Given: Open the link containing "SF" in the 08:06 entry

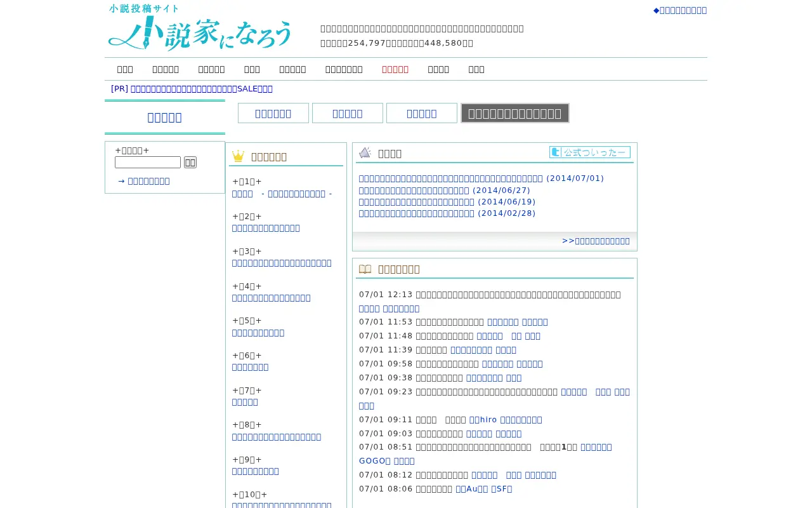Looking at the screenshot, I should click(502, 489).
